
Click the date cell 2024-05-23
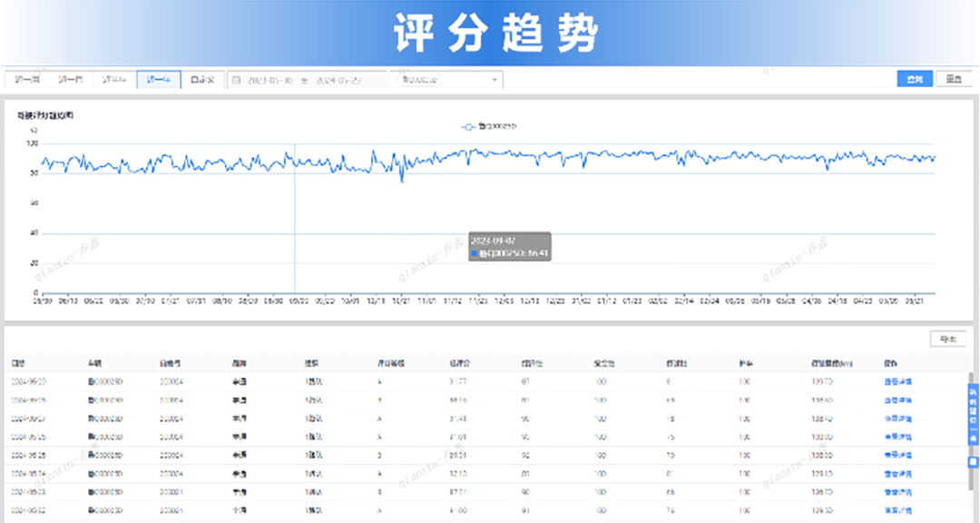[28, 492]
